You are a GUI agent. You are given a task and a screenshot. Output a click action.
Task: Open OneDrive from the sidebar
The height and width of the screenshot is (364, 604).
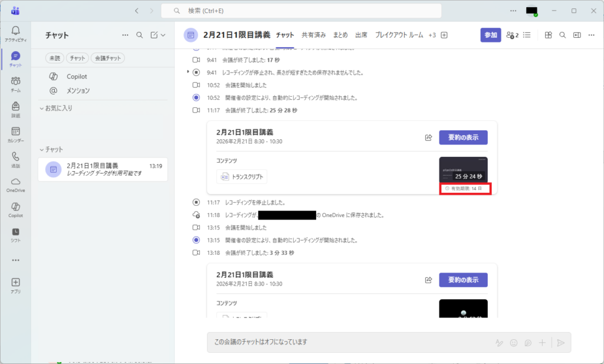(15, 185)
